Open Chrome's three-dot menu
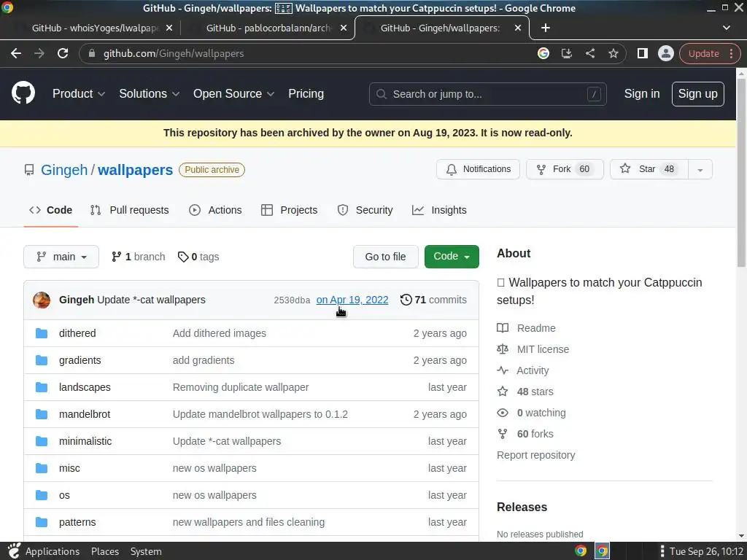747x560 pixels. (731, 53)
